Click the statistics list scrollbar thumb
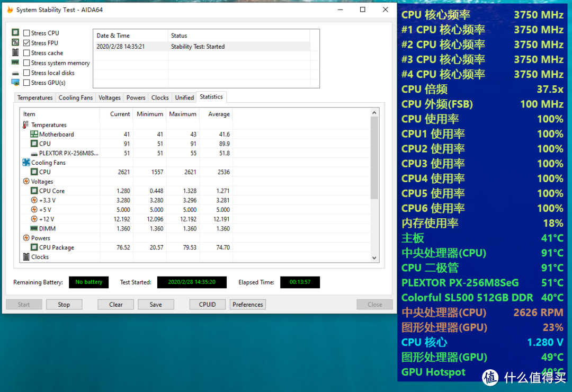 (x=374, y=158)
